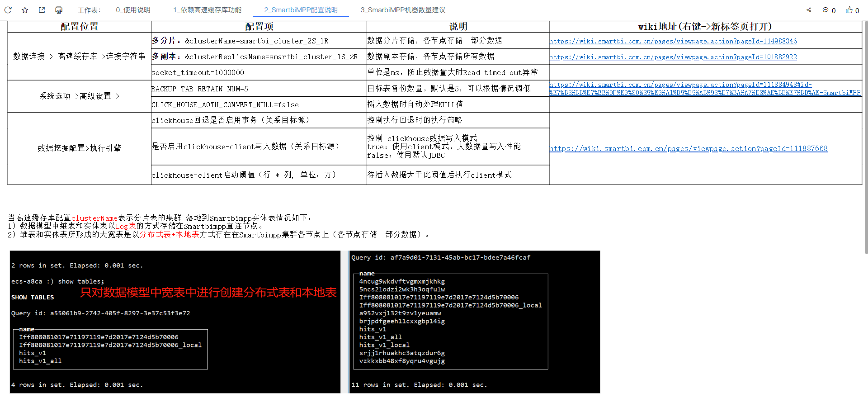Screen dimensions: 868x398
Task: Click the 多分片 clusterName cell
Action: [259, 41]
